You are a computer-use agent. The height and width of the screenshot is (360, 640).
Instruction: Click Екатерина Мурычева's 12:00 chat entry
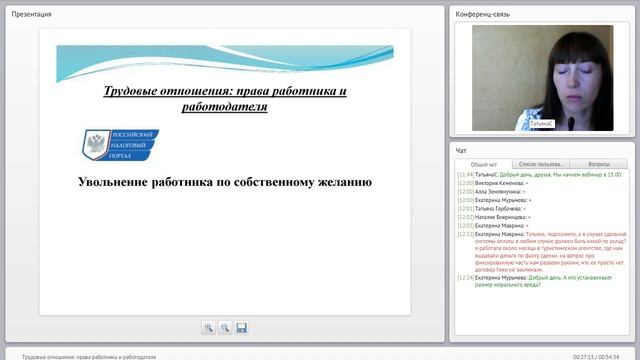click(x=494, y=200)
